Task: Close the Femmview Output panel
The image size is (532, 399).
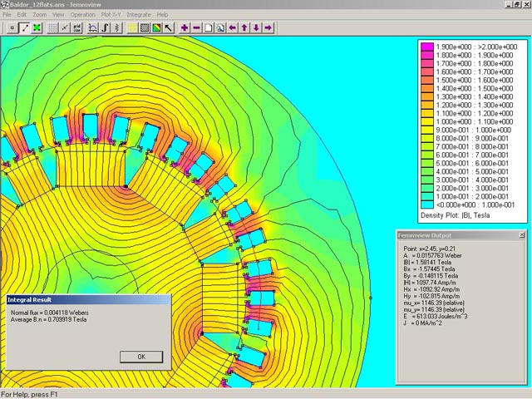Action: (x=522, y=234)
